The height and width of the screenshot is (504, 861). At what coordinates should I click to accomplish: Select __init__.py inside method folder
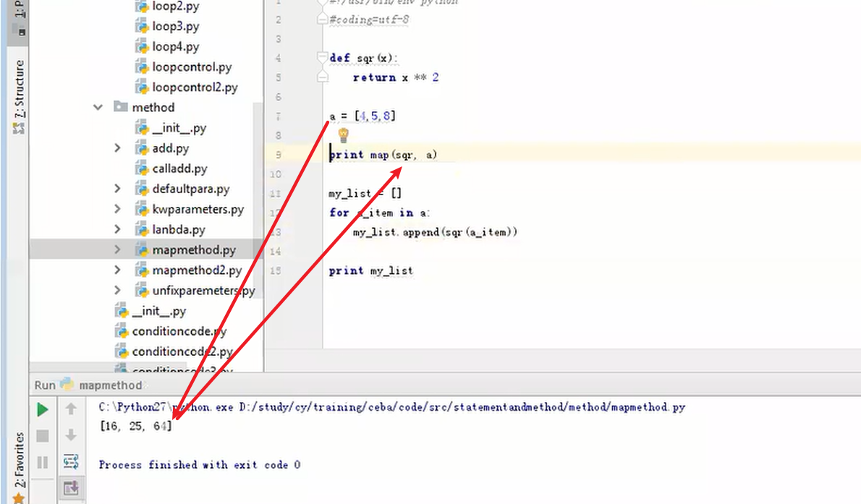pyautogui.click(x=179, y=127)
